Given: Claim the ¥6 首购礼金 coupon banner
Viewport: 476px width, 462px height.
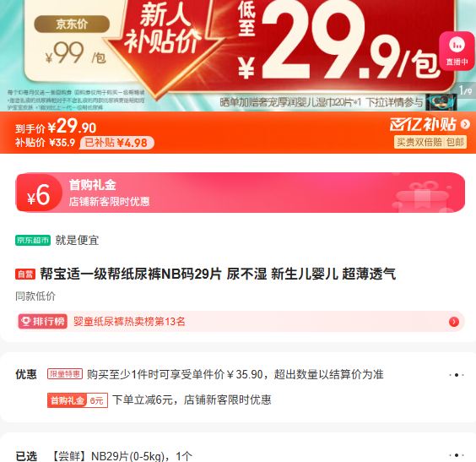Looking at the screenshot, I should pos(241,193).
